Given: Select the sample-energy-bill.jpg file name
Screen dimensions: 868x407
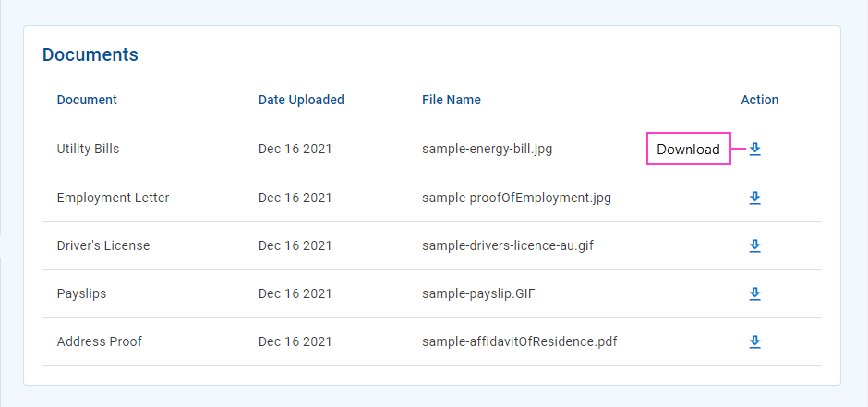Looking at the screenshot, I should 488,149.
